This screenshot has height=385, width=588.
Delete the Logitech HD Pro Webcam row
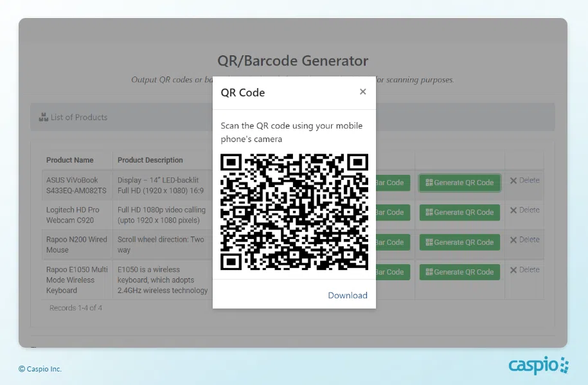point(524,210)
